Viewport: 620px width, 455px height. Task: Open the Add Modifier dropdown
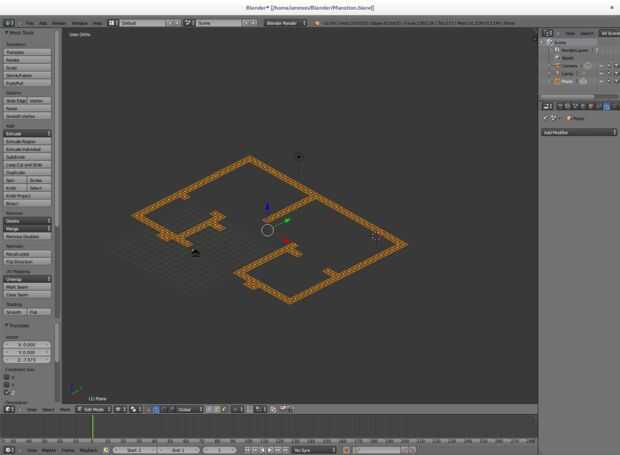click(x=579, y=132)
